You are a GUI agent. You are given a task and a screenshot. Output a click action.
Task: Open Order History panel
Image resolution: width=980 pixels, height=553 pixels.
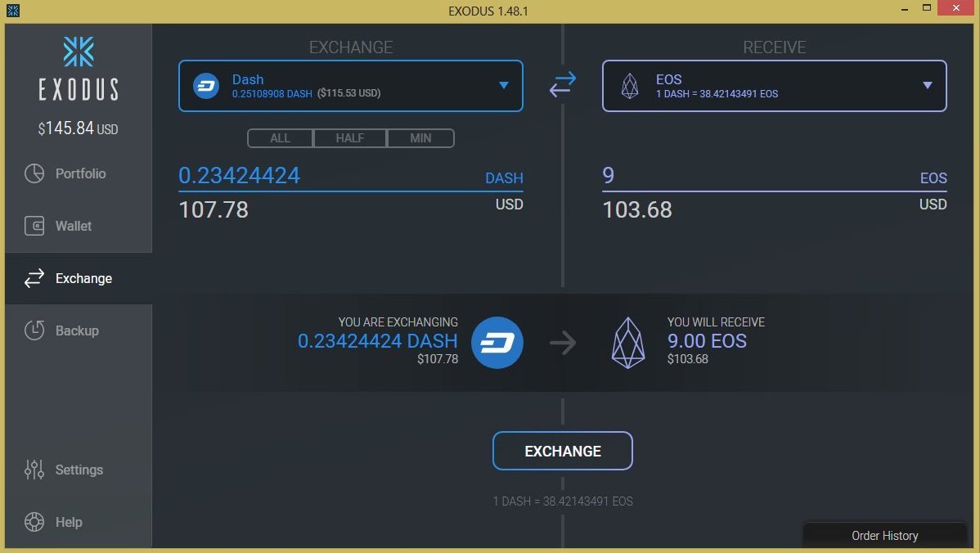[884, 536]
